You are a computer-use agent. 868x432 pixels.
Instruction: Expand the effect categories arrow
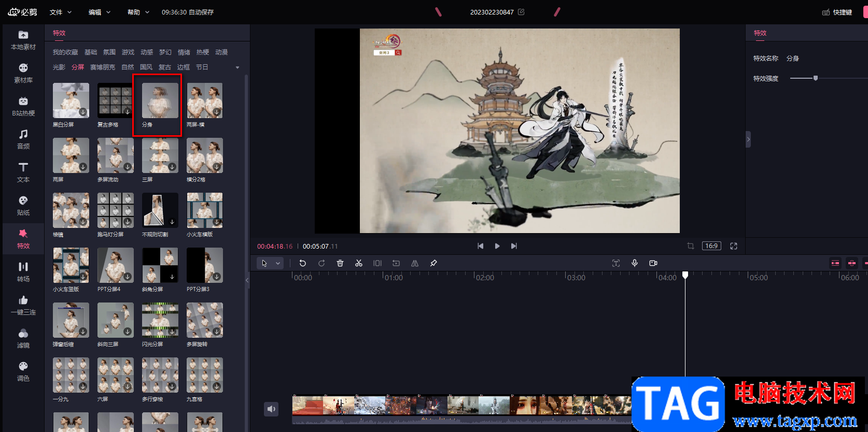point(237,67)
